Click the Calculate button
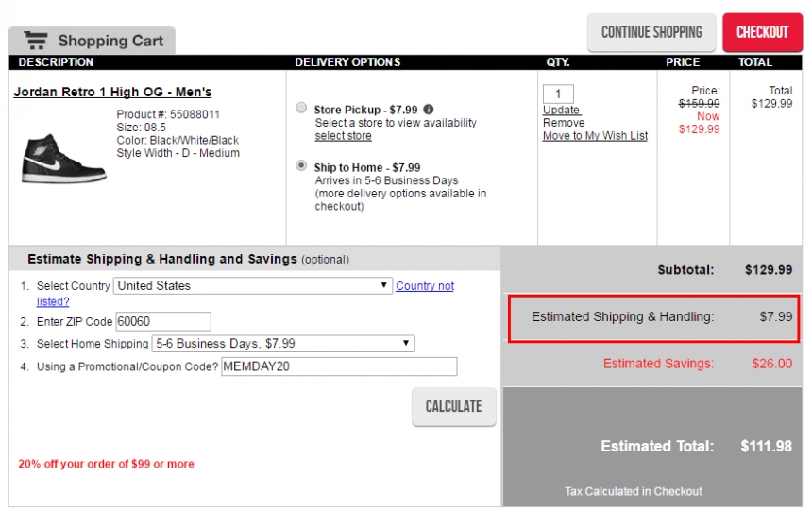 point(453,406)
